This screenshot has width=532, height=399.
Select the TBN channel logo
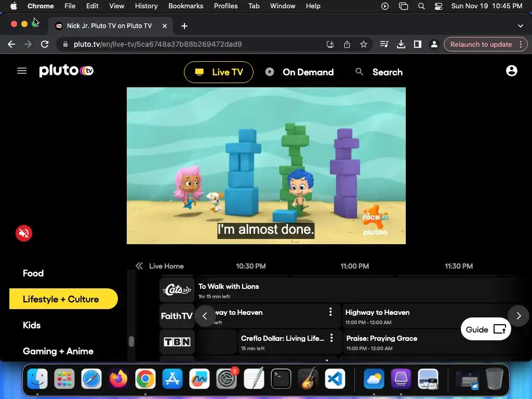pos(177,342)
